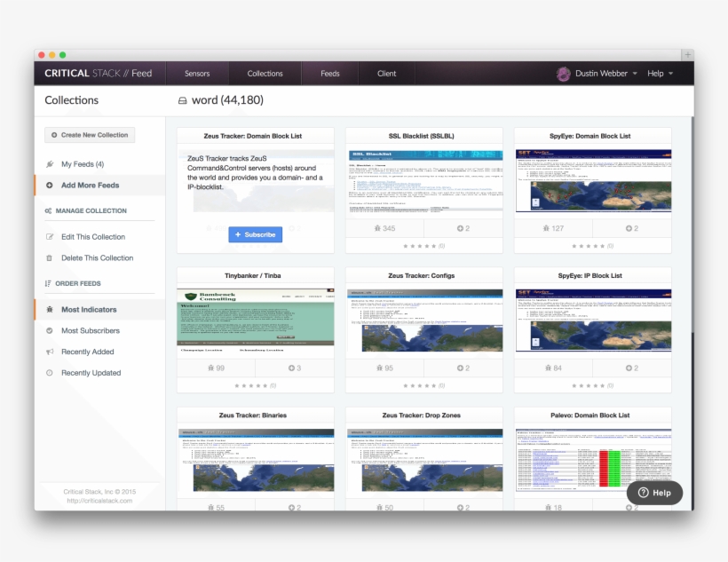Go to the Client tab
728x562 pixels.
click(386, 74)
